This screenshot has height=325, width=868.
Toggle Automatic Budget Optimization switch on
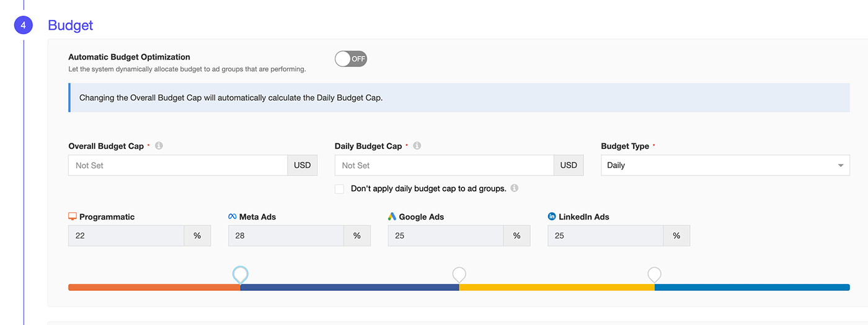coord(351,59)
